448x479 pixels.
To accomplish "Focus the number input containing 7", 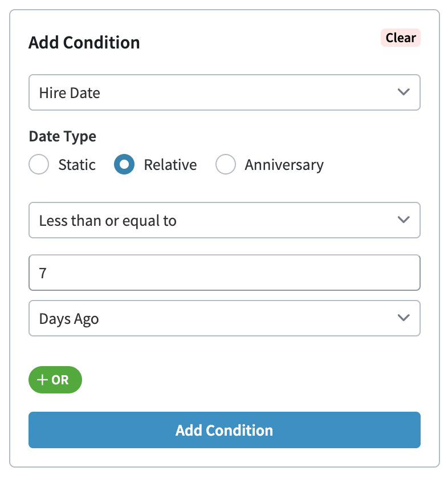I will (x=224, y=273).
